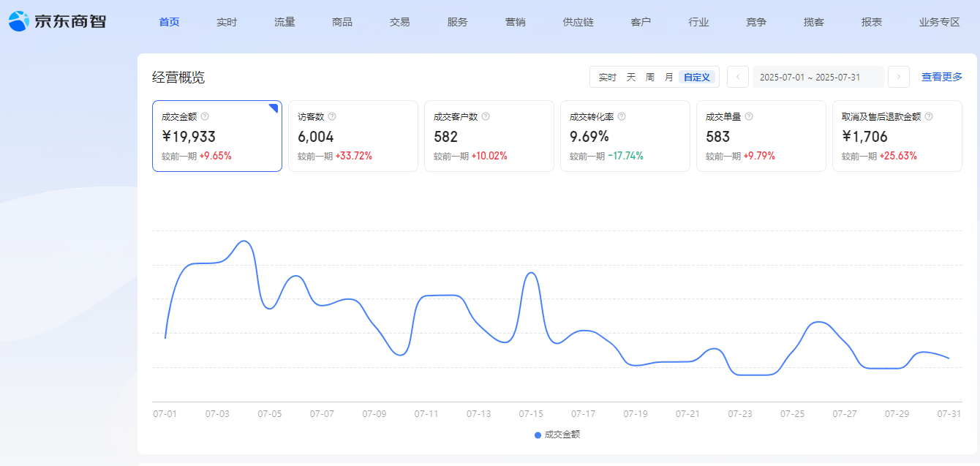Click 查看更多 link
The height and width of the screenshot is (466, 980).
[942, 77]
